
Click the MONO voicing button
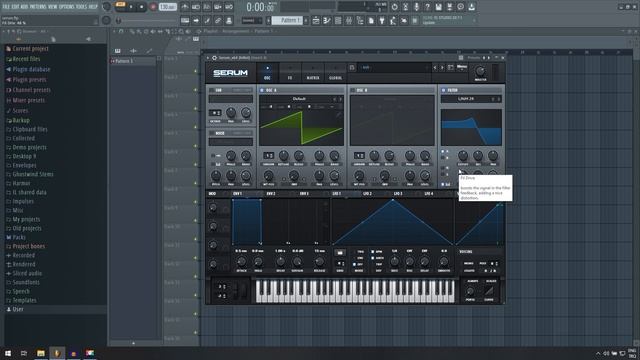point(469,264)
